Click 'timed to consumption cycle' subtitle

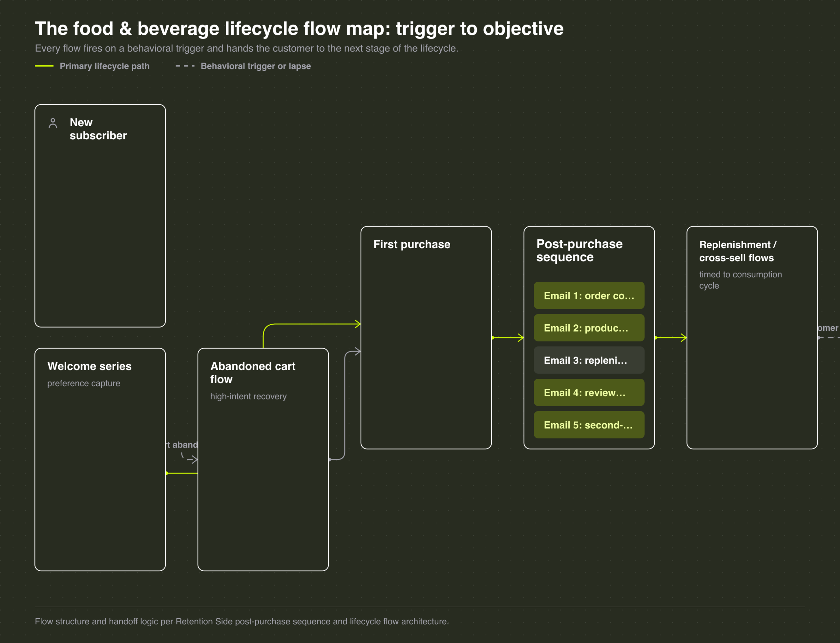pyautogui.click(x=740, y=280)
